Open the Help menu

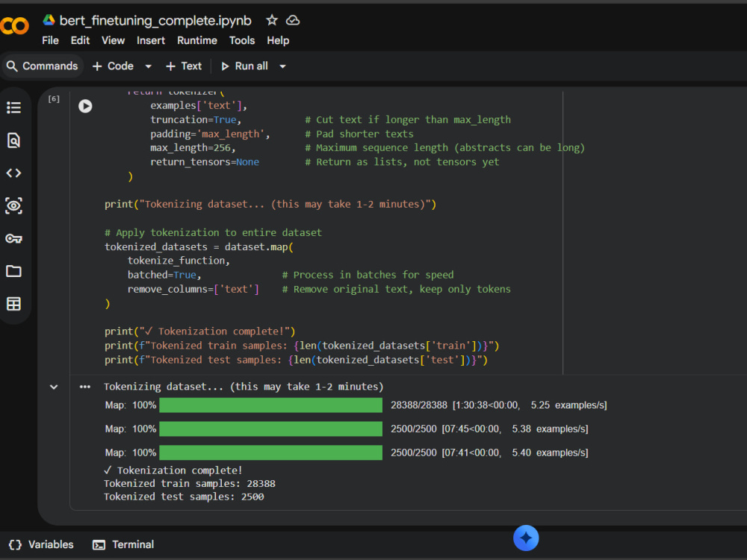[278, 40]
